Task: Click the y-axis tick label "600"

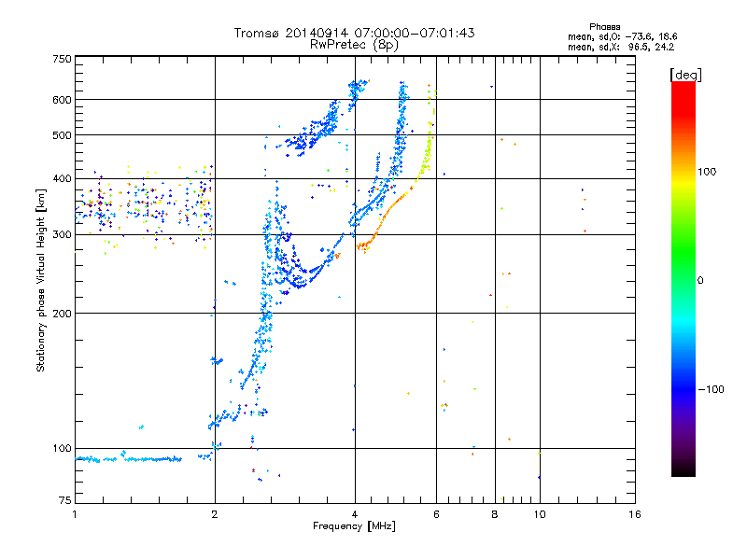Action: 62,100
